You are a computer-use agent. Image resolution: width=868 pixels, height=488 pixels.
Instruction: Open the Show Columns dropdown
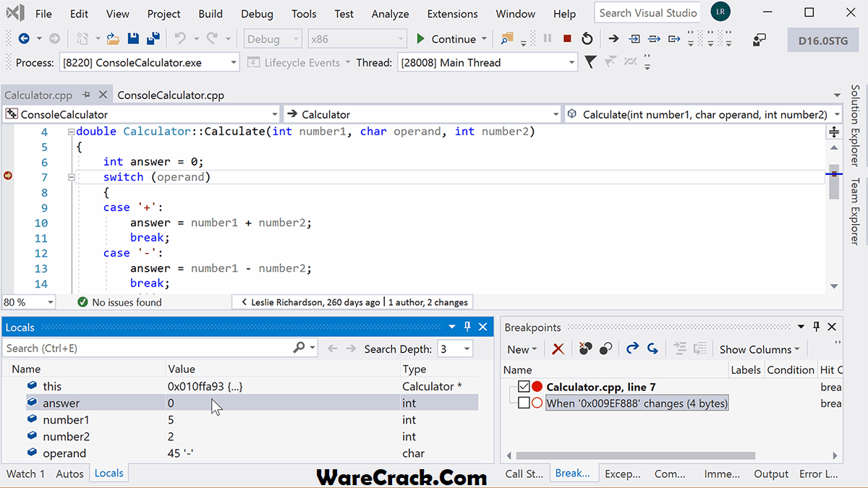coord(759,349)
